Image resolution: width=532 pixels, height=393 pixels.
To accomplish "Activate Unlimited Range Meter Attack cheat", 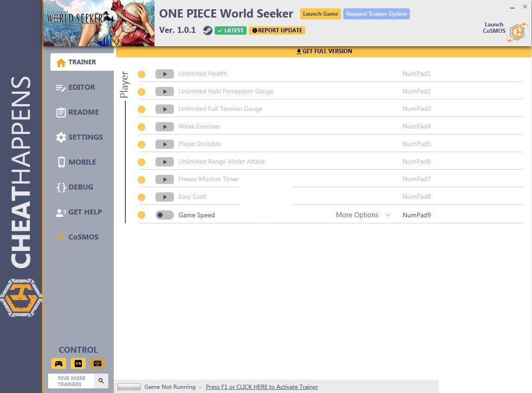I will tap(165, 162).
